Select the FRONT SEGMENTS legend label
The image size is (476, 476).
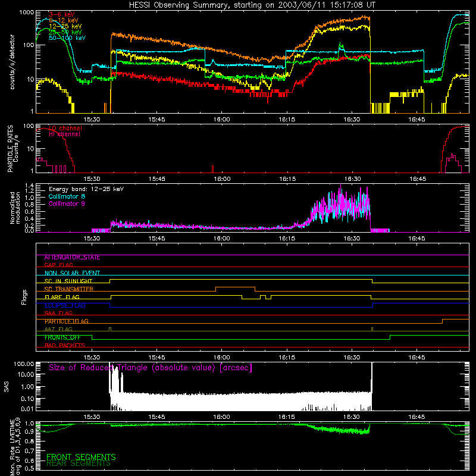click(81, 457)
